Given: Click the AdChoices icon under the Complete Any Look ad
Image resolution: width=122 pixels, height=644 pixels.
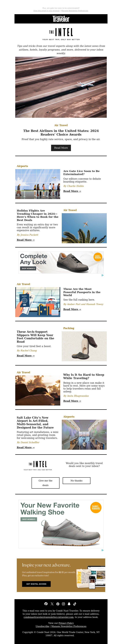Looking at the screenshot, I should 102,275.
